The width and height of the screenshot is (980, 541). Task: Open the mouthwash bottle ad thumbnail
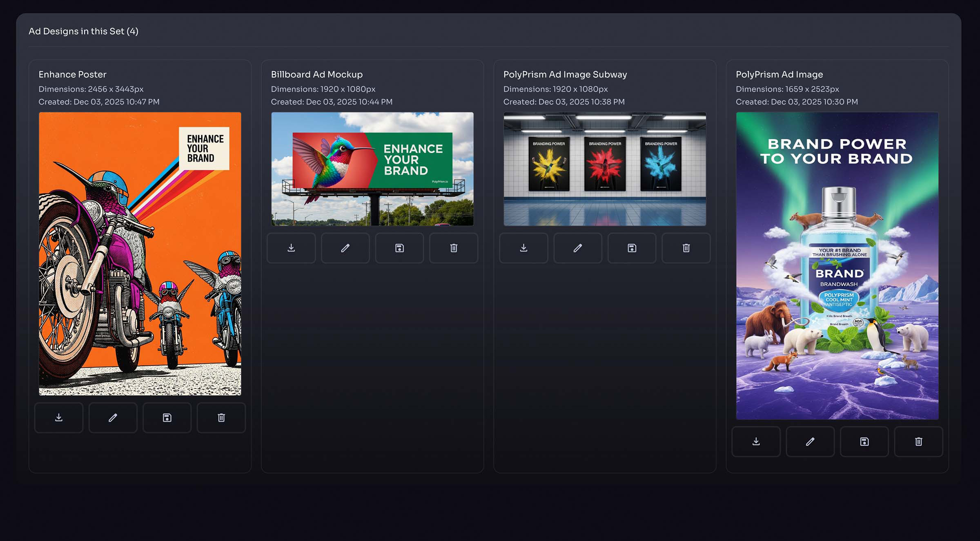pyautogui.click(x=837, y=266)
